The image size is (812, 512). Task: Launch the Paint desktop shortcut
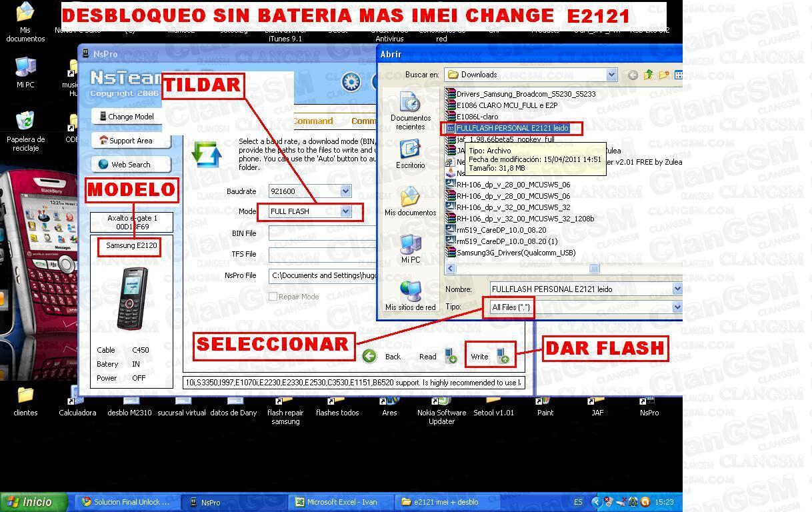[545, 407]
